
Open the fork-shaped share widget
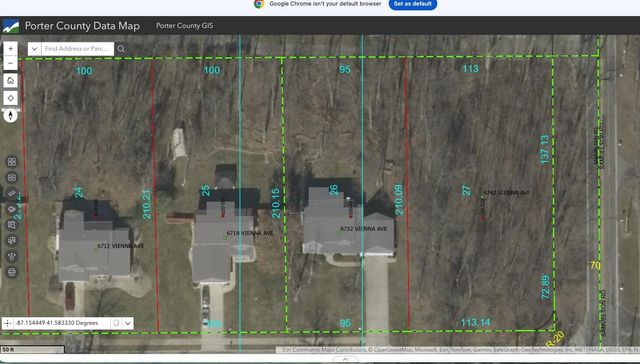(12, 256)
